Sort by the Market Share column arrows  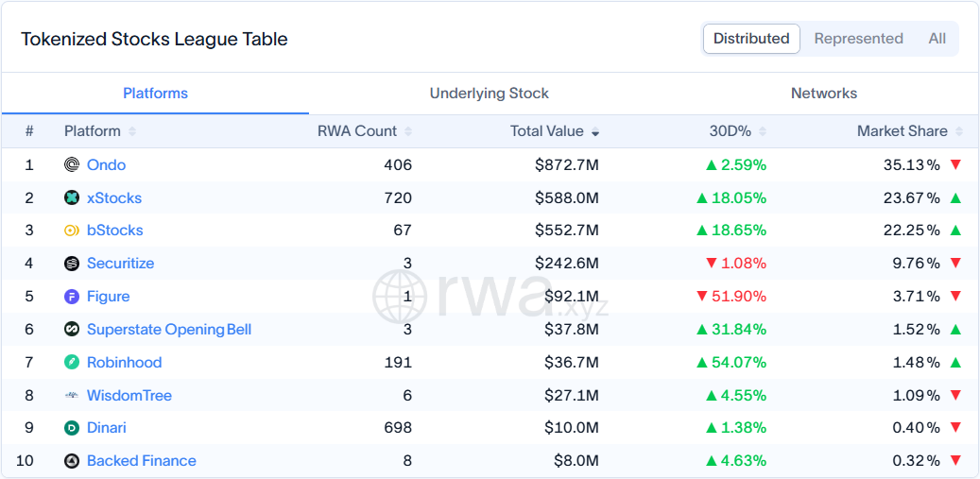[x=959, y=131]
